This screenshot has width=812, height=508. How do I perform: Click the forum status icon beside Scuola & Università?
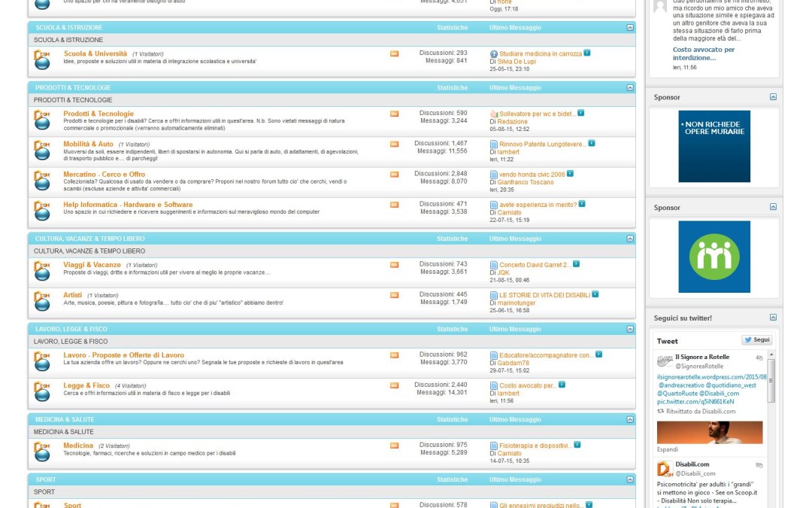coord(41,59)
